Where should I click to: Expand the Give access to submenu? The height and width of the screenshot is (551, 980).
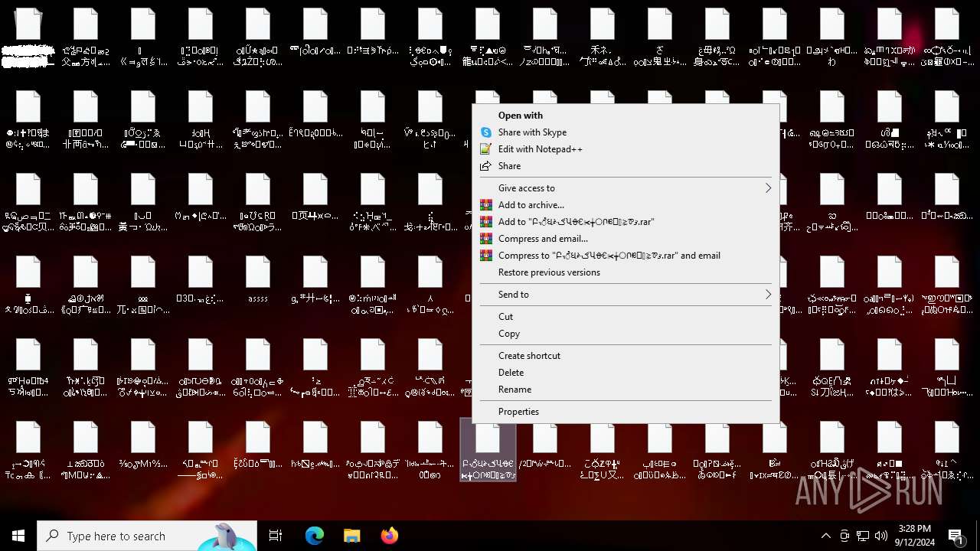click(x=626, y=188)
